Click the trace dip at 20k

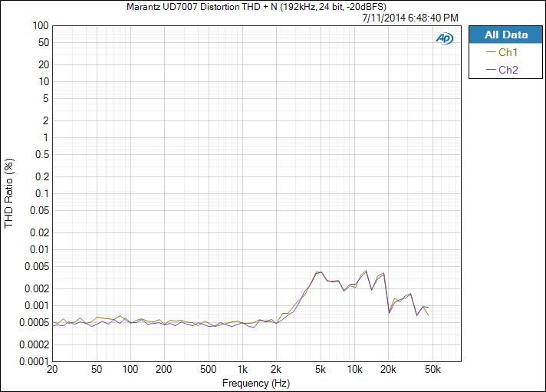pyautogui.click(x=389, y=312)
